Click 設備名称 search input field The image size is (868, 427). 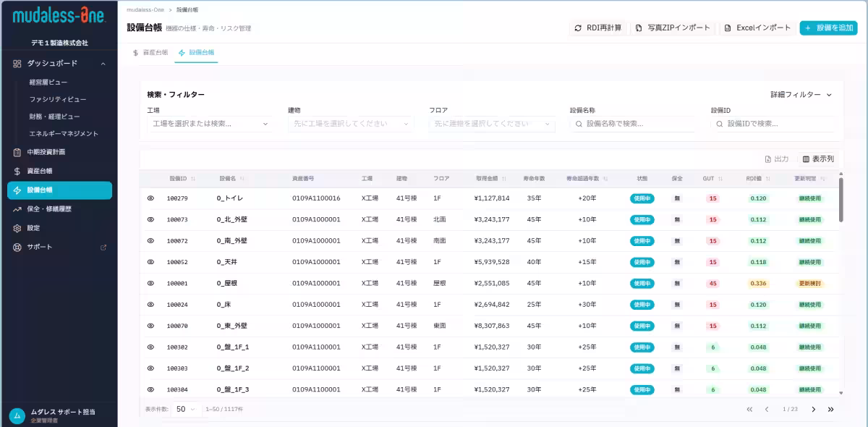click(x=632, y=124)
